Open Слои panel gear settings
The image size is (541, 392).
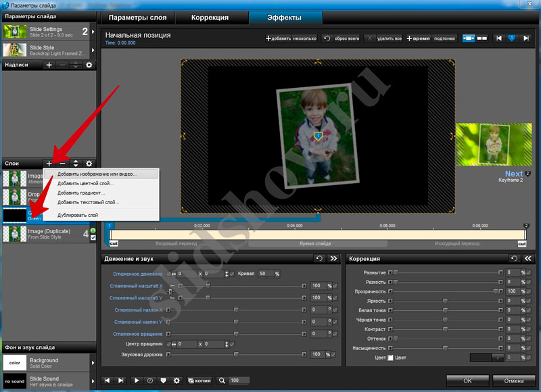[x=89, y=164]
